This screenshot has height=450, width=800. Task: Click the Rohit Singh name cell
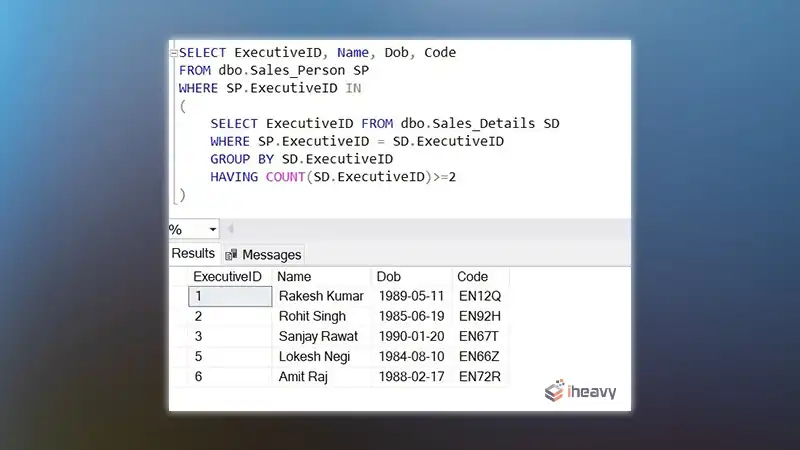321,316
